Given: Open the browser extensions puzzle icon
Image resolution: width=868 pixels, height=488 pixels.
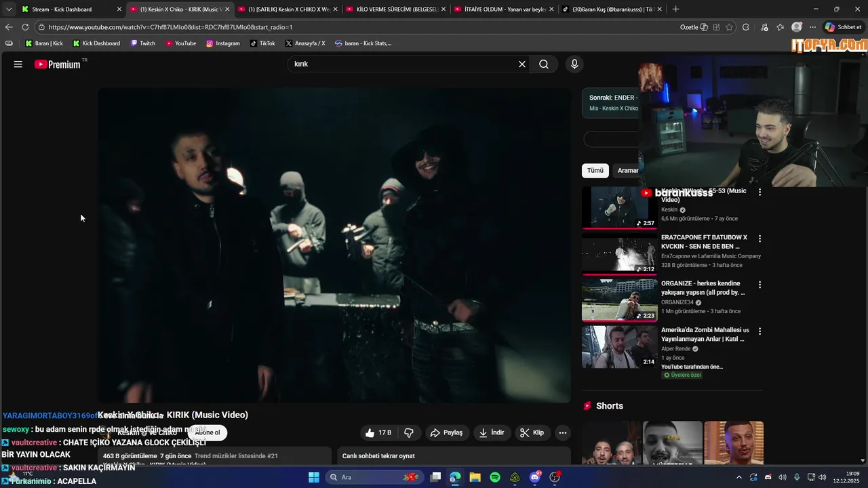Looking at the screenshot, I should point(746,27).
